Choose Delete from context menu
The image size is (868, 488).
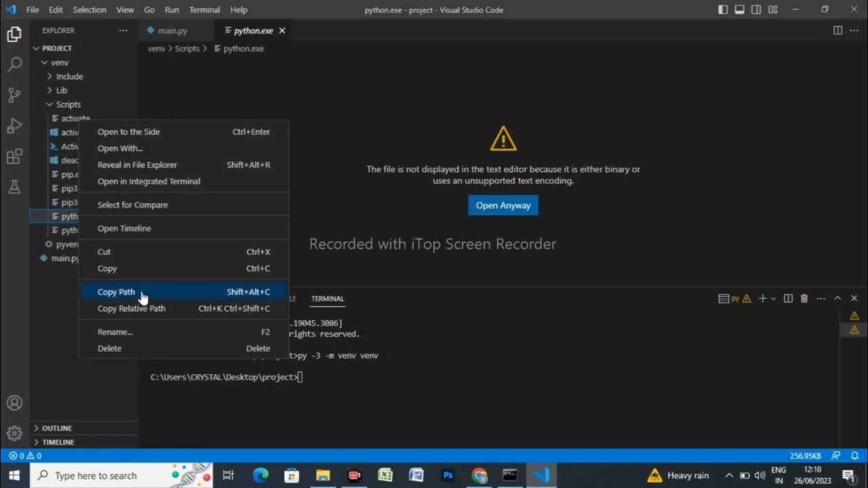pyautogui.click(x=184, y=348)
